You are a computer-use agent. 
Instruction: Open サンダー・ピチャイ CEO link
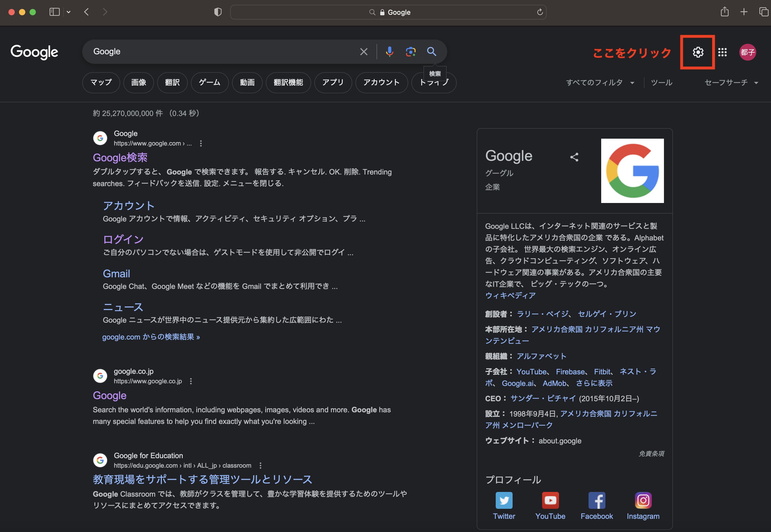pos(543,398)
